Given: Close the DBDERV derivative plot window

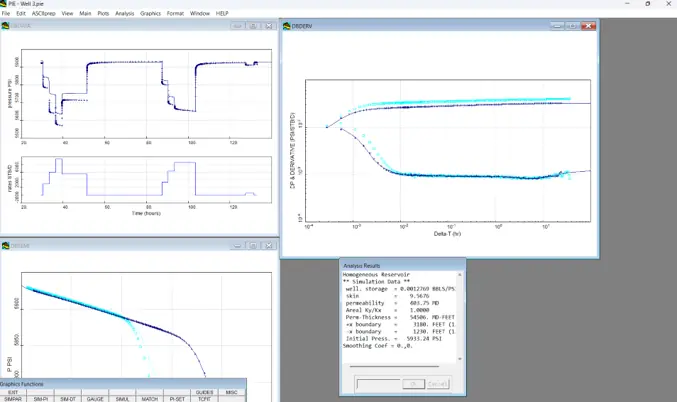Looking at the screenshot, I should point(588,26).
